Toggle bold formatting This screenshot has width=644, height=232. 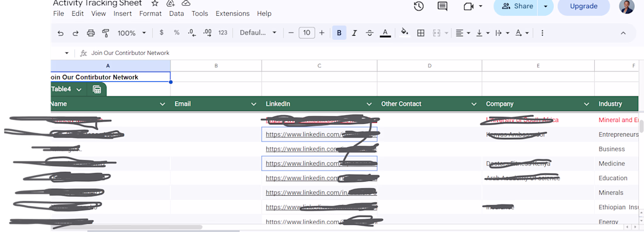(x=339, y=33)
